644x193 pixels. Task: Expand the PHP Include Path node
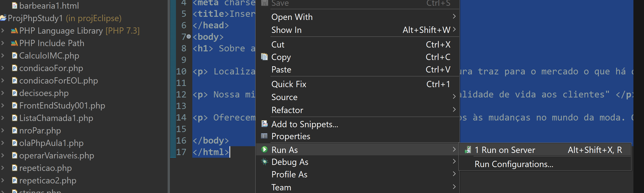point(3,43)
